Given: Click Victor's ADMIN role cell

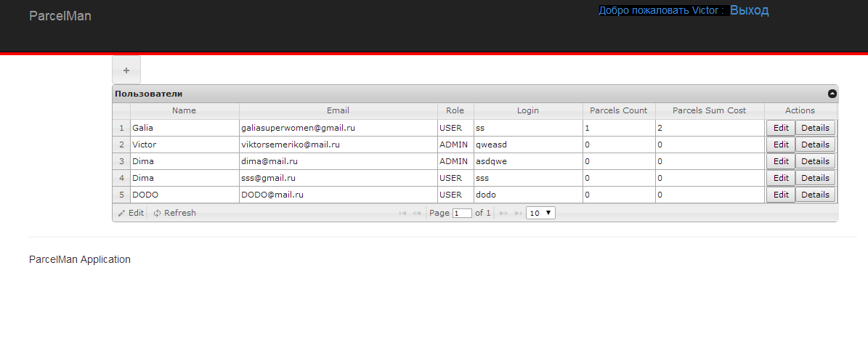Looking at the screenshot, I should [455, 145].
